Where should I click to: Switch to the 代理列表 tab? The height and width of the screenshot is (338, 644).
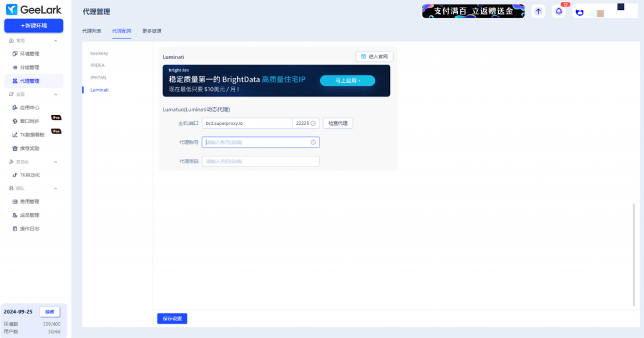92,31
